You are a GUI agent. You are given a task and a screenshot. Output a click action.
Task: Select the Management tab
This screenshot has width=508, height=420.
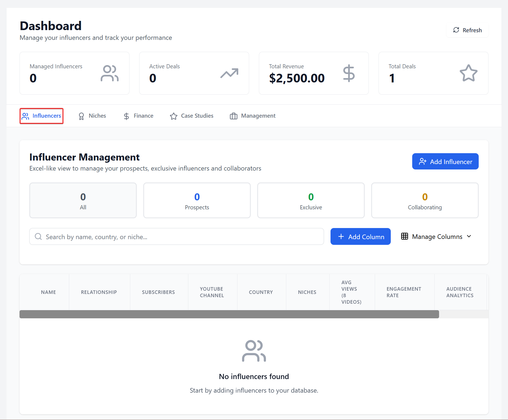tap(253, 116)
